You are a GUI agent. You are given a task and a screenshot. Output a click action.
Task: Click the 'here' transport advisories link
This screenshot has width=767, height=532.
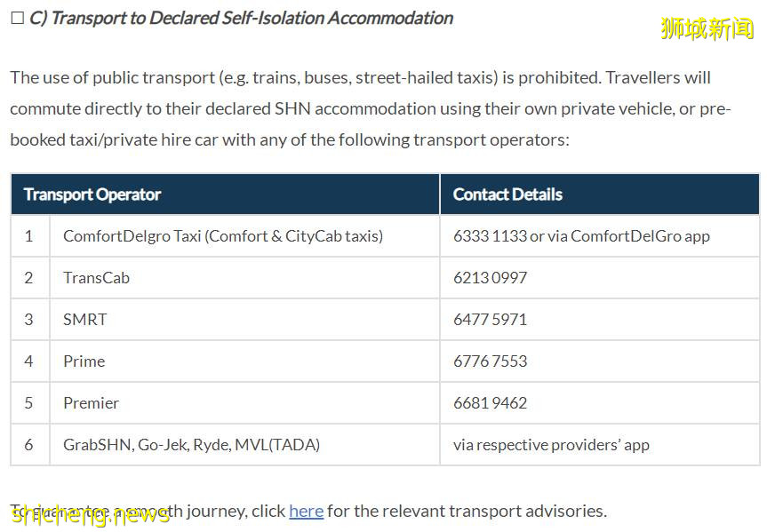point(306,511)
